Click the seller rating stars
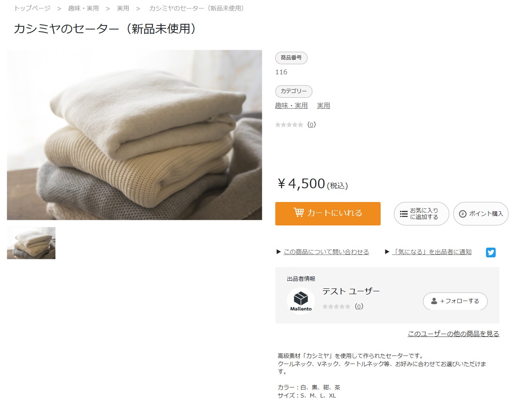 pos(336,307)
